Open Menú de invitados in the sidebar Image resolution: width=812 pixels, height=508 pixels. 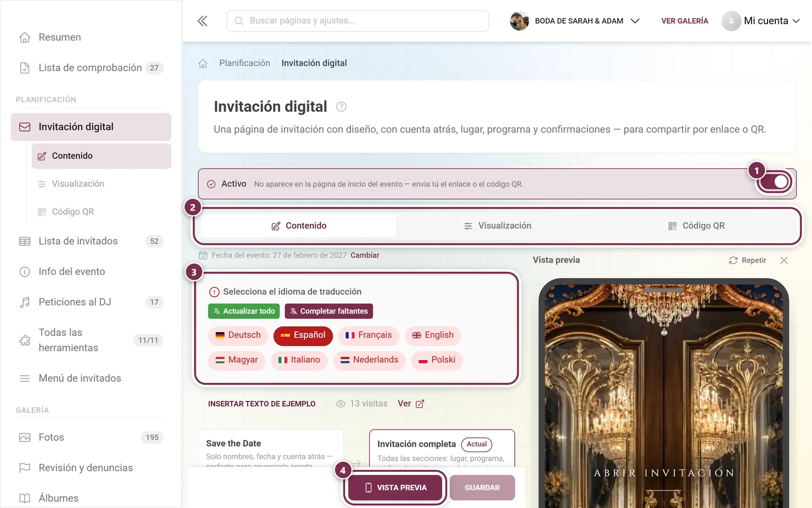(x=91, y=378)
